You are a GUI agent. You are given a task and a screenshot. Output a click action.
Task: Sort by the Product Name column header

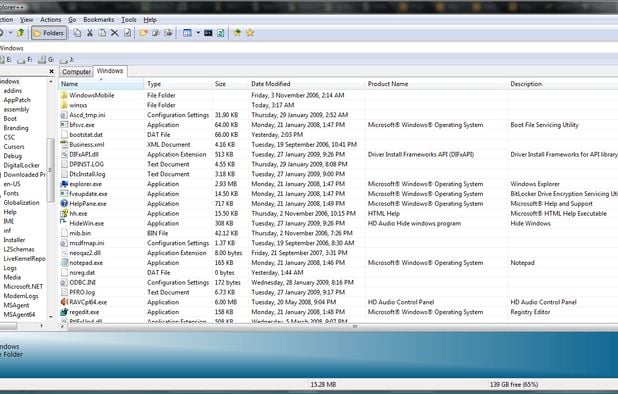[x=436, y=84]
